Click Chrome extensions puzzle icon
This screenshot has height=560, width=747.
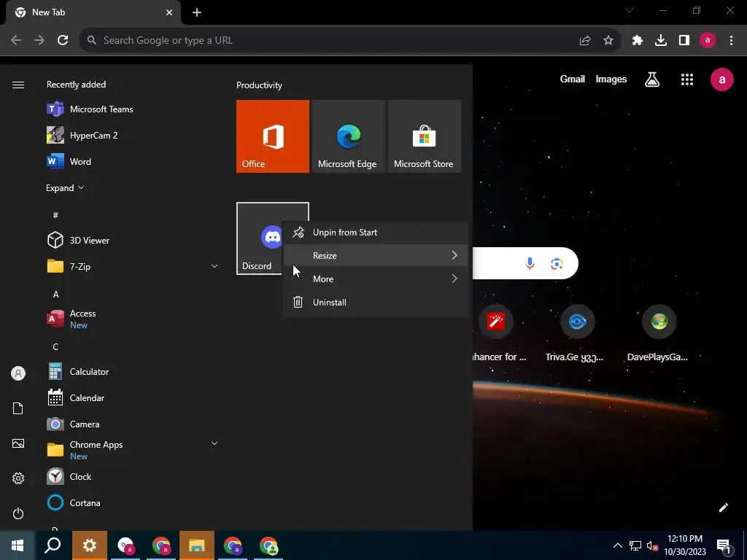pyautogui.click(x=637, y=41)
